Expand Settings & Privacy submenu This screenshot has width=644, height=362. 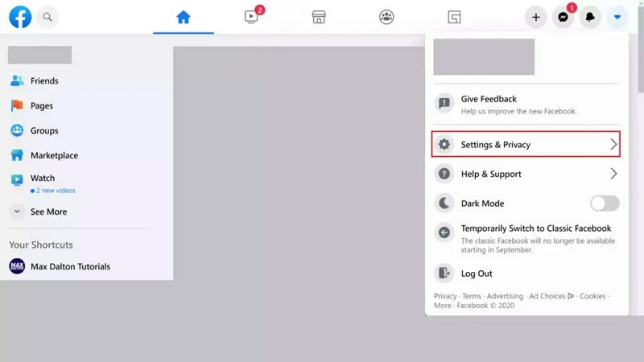pos(526,145)
